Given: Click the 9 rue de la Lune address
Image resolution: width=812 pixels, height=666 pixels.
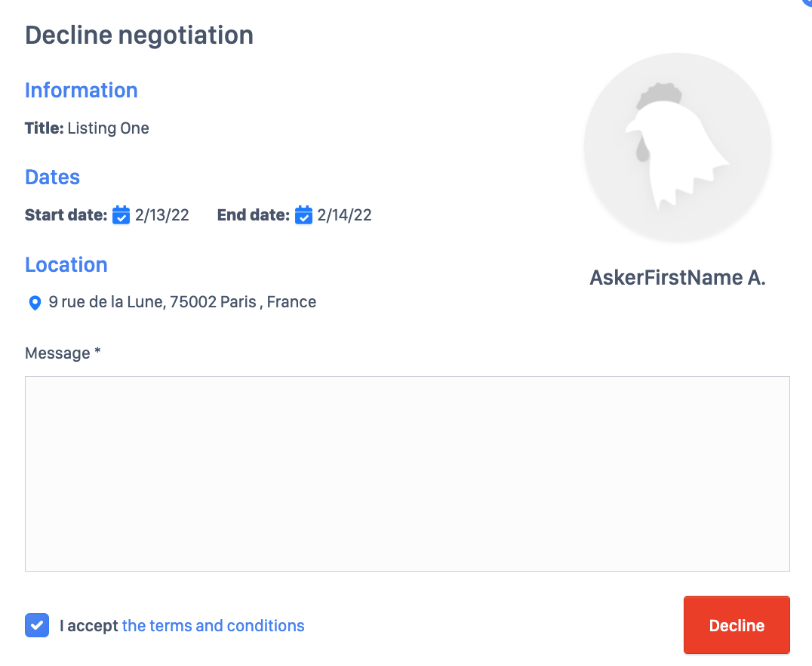Looking at the screenshot, I should tap(182, 303).
